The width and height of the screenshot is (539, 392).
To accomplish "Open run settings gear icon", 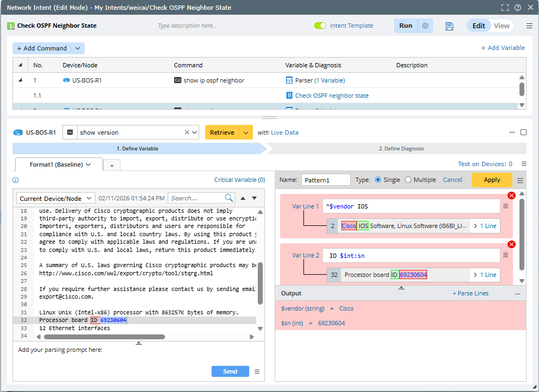I will 425,26.
